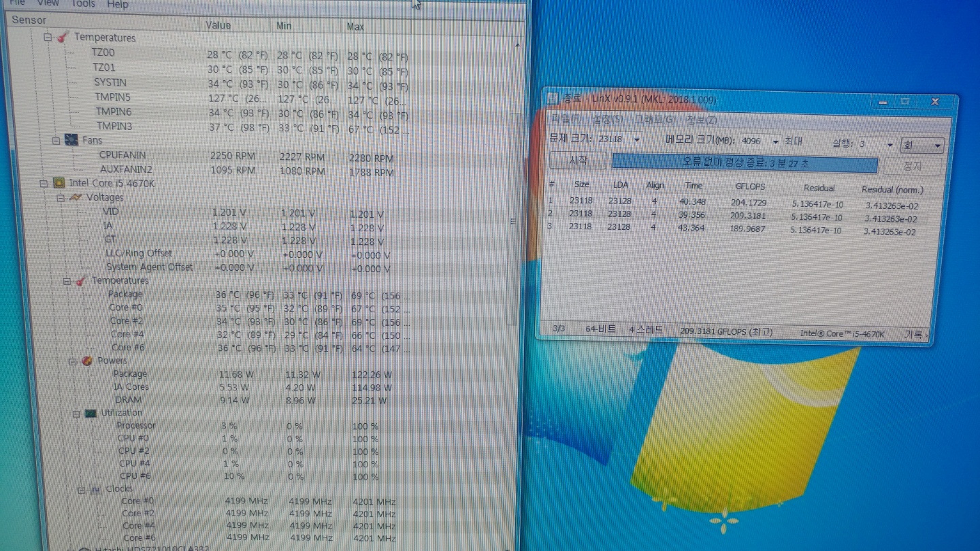Click the HWMonitor vertical scrollbar up arrow
Image resolution: width=980 pixels, height=551 pixels.
(x=517, y=46)
